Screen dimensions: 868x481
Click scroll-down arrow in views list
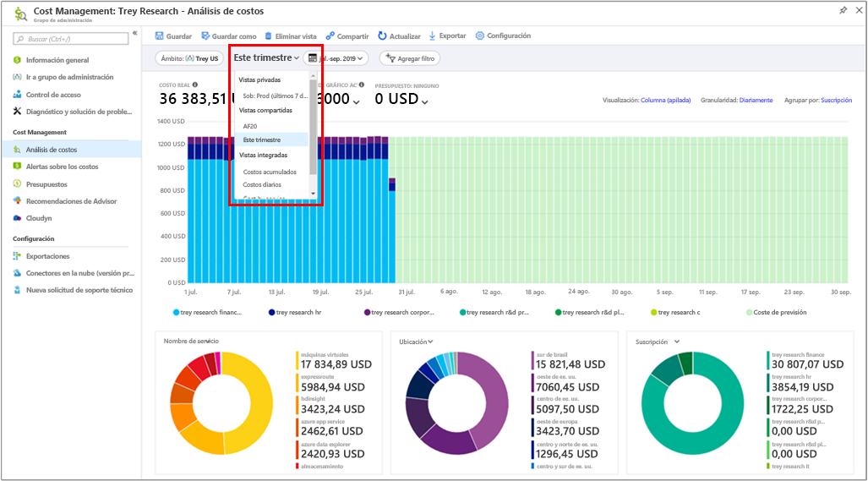[x=313, y=194]
